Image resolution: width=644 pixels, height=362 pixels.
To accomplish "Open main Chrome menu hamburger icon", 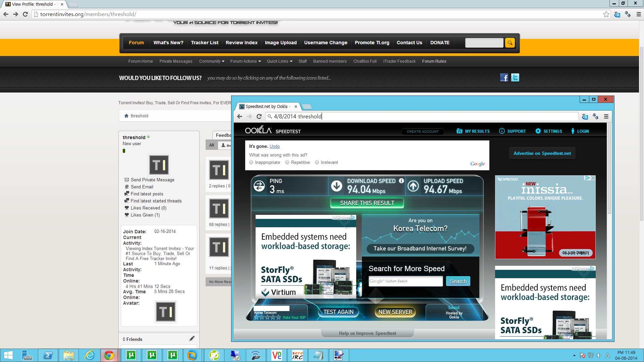I will 639,14.
